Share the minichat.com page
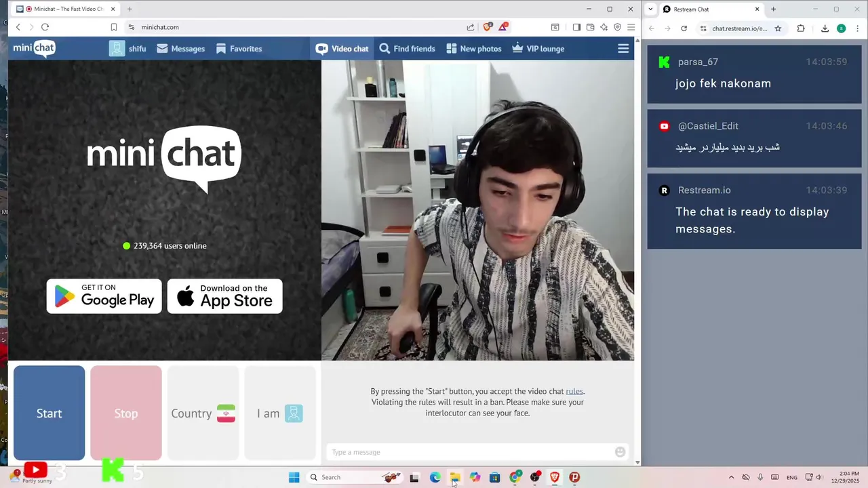The image size is (868, 488). (x=471, y=27)
